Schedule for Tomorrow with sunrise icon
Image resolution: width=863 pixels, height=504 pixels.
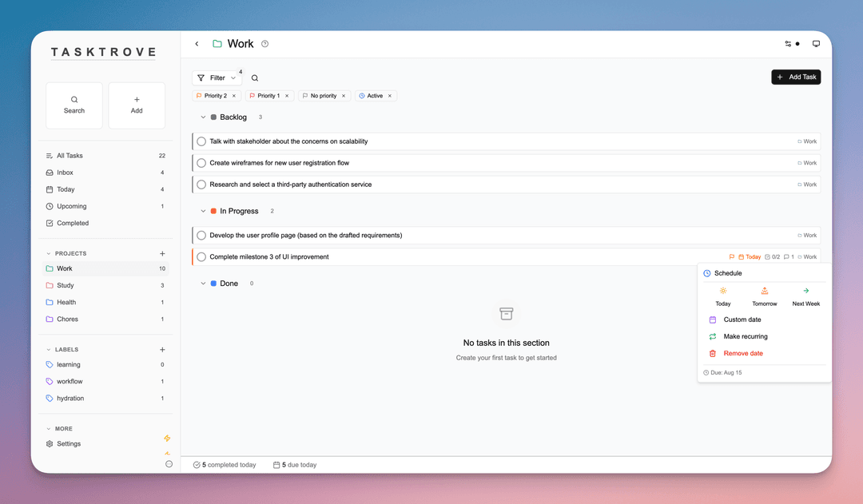click(765, 296)
